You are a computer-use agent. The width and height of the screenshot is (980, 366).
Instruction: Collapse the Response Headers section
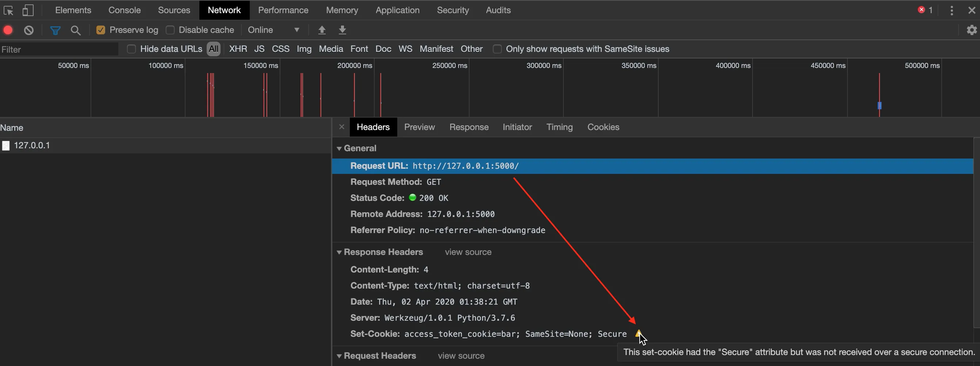click(339, 252)
